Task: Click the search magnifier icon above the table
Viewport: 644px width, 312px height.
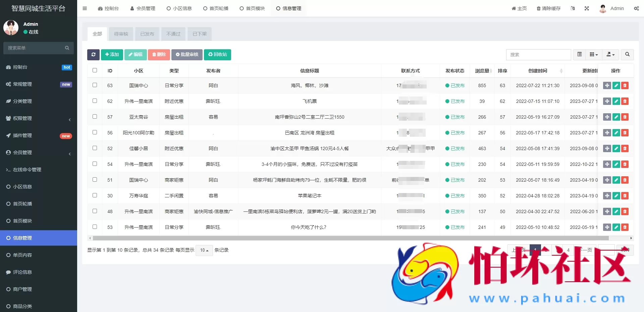Action: [627, 55]
